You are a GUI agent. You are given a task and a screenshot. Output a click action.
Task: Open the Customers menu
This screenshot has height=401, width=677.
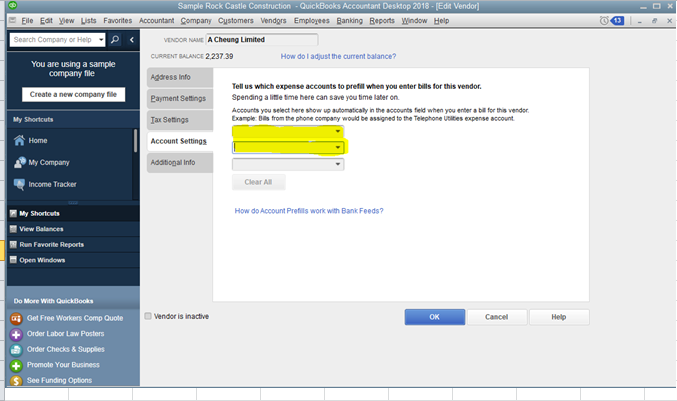click(x=236, y=21)
